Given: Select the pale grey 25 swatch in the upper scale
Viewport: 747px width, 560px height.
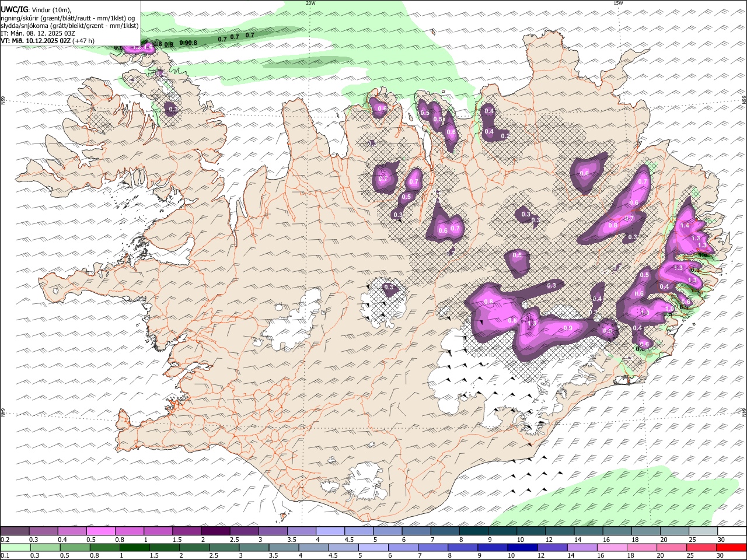Looking at the screenshot, I should [x=704, y=531].
